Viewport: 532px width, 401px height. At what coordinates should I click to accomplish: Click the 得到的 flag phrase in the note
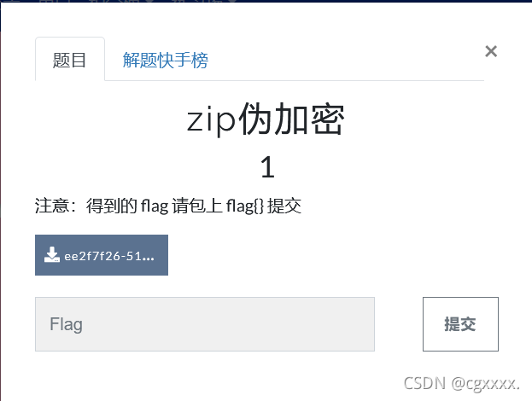127,206
